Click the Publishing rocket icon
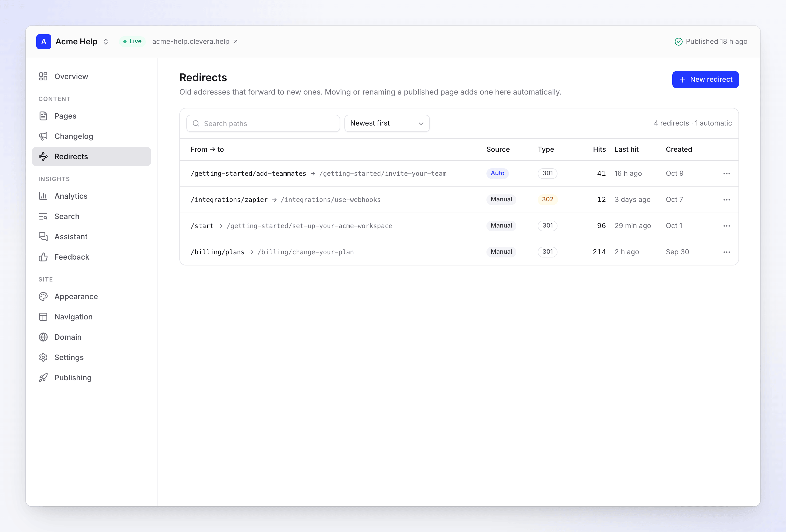The width and height of the screenshot is (786, 532). pos(43,378)
